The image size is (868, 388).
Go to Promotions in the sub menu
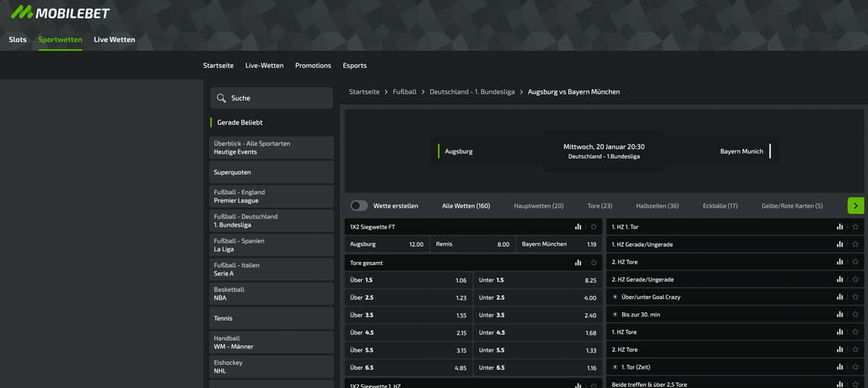tap(313, 65)
